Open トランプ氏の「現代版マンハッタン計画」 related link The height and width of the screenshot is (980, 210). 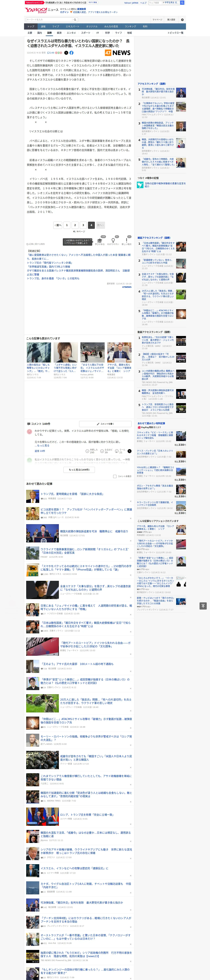coord(50,263)
